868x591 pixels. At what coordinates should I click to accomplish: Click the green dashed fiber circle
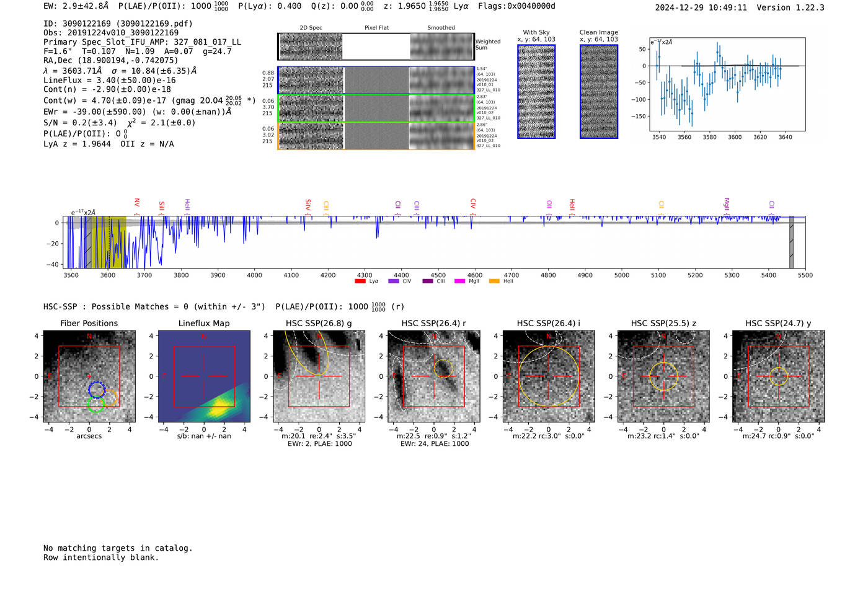[95, 404]
